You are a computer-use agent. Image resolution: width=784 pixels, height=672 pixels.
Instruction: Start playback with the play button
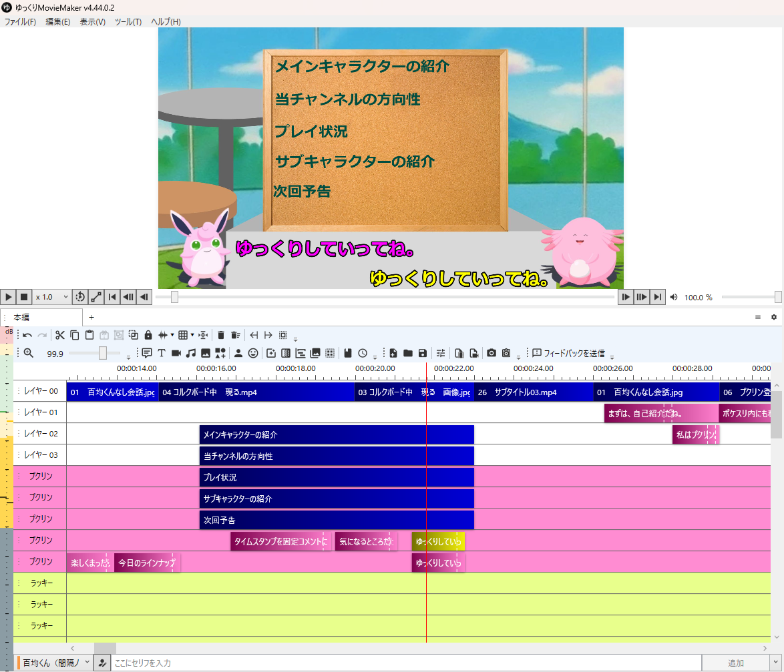pyautogui.click(x=8, y=297)
